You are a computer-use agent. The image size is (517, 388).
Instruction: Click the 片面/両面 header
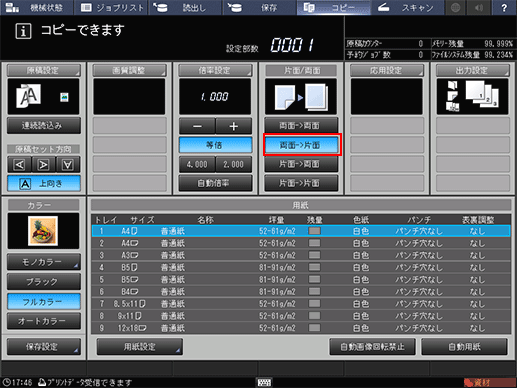[302, 70]
